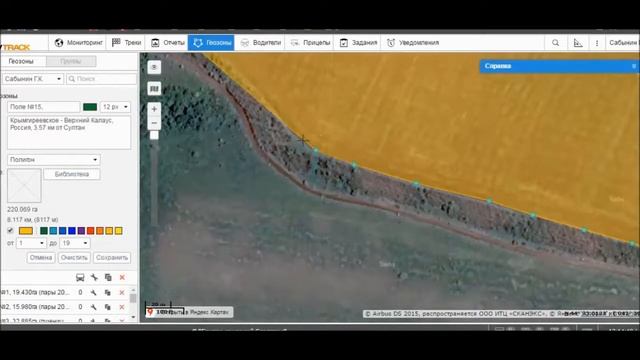Click the second map control button under layers
The image size is (640, 360).
coord(154,89)
